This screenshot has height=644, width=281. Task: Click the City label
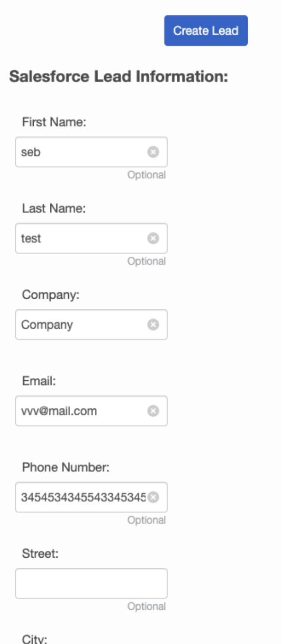click(35, 639)
